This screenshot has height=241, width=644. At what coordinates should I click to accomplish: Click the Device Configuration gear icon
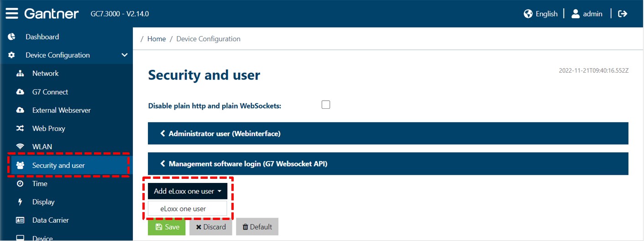12,55
